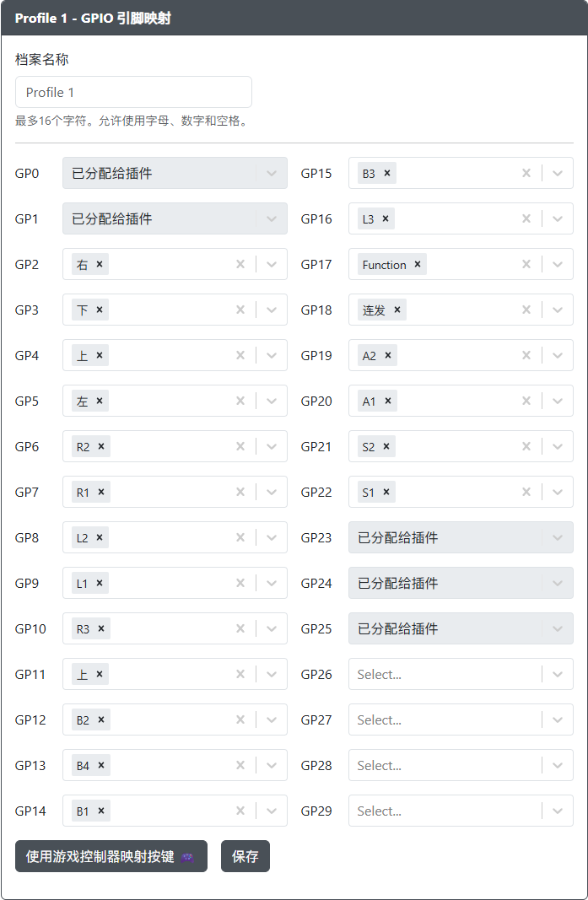Remove the B1 tag from GP14
Image resolution: width=588 pixels, height=900 pixels.
tap(101, 811)
